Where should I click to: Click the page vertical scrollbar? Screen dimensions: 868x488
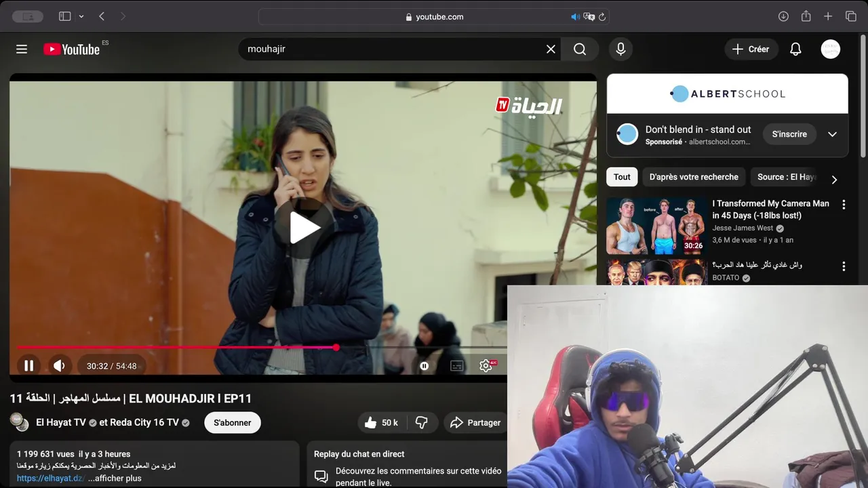click(x=863, y=95)
